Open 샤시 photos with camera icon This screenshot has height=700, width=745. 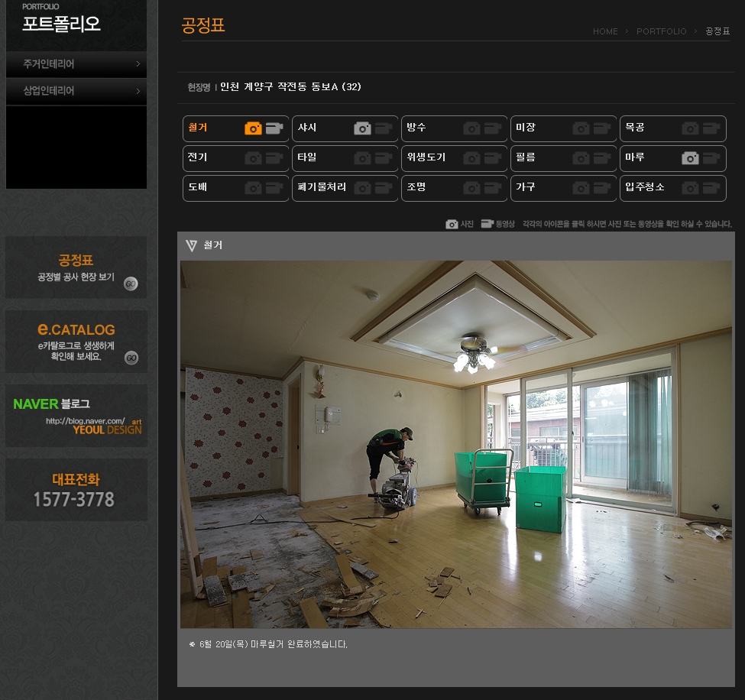[362, 128]
